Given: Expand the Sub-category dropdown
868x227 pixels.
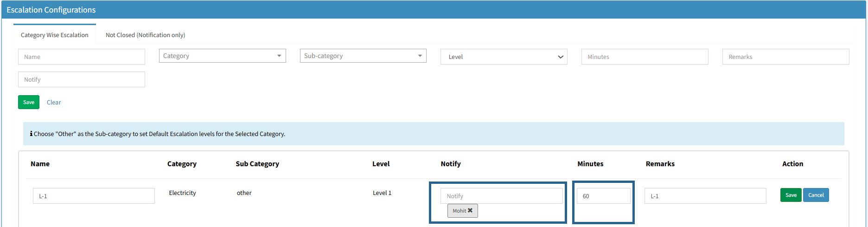Looking at the screenshot, I should (363, 56).
